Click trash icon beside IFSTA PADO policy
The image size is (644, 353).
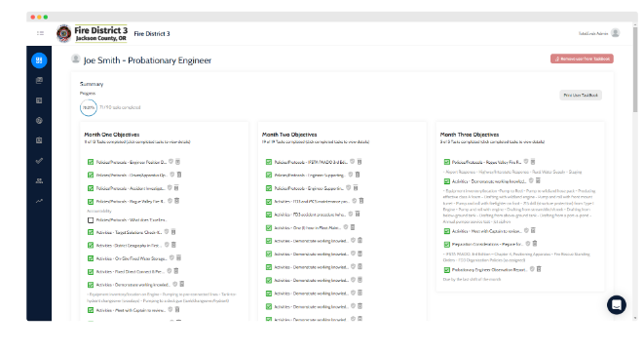coord(359,162)
